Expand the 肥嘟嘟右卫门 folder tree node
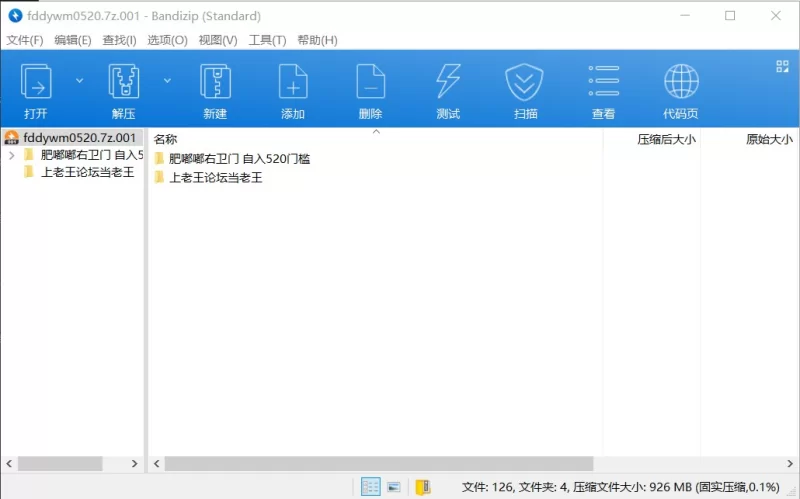The image size is (800, 499). 12,155
